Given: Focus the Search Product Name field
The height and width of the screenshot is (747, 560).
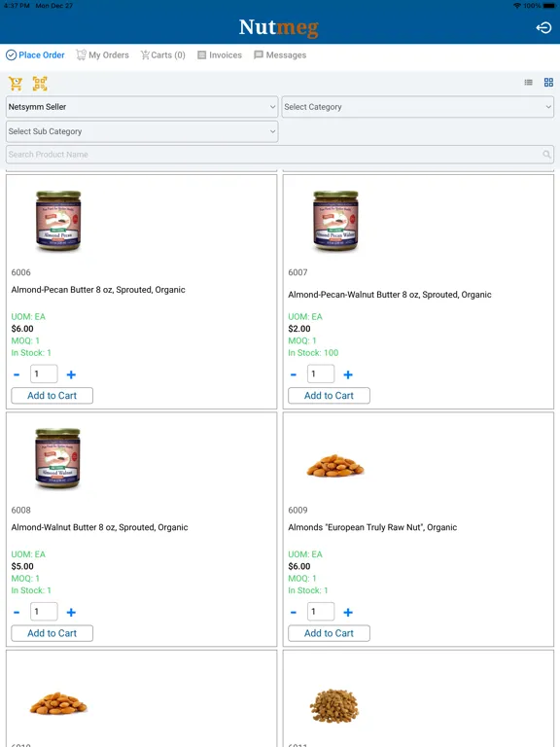Looking at the screenshot, I should pyautogui.click(x=280, y=155).
